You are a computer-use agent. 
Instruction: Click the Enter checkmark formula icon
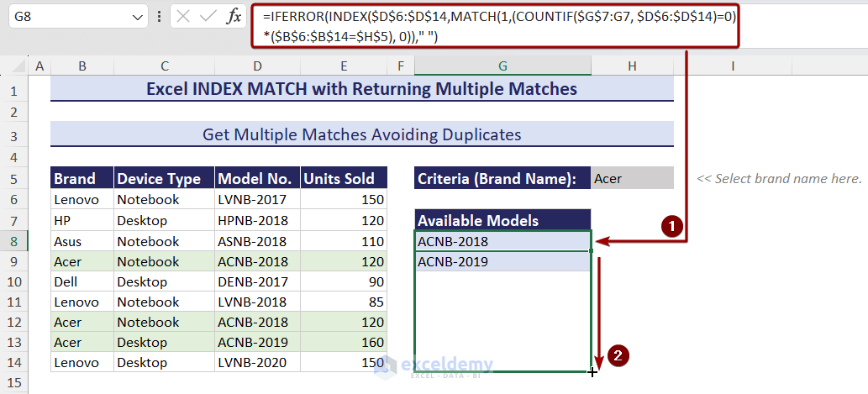[208, 17]
